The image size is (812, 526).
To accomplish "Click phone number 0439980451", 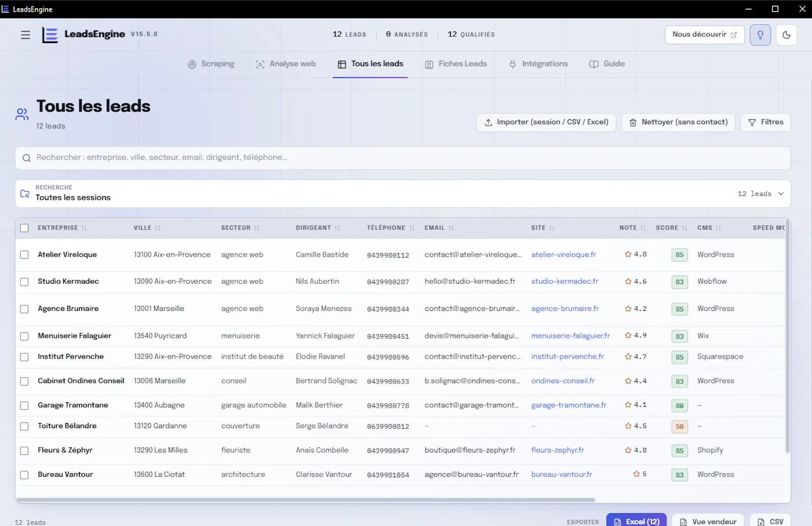I will point(388,336).
